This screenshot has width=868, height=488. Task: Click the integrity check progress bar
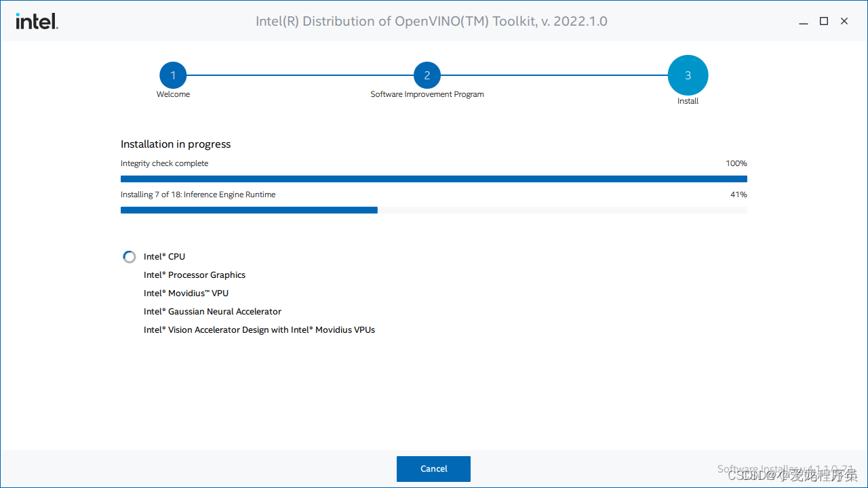pos(434,179)
